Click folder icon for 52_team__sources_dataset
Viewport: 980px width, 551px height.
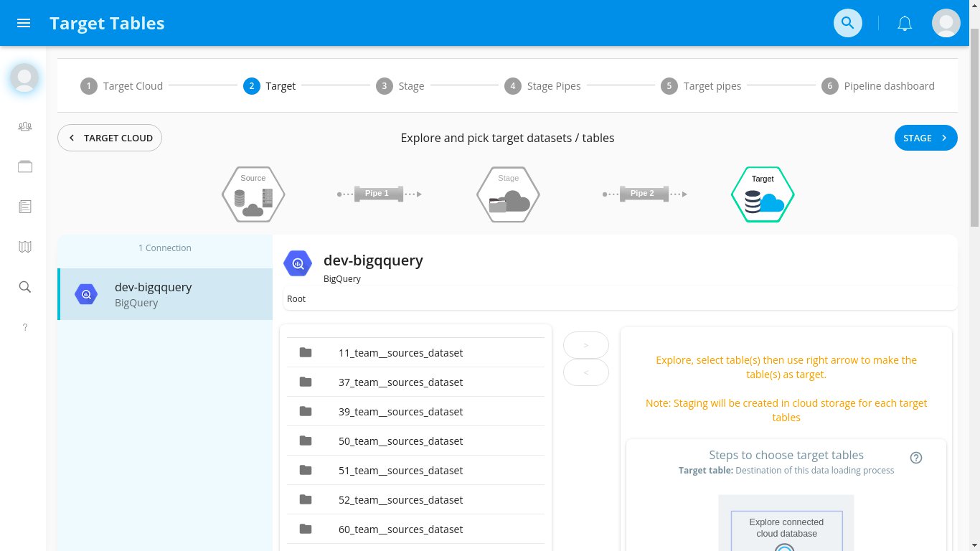306,499
